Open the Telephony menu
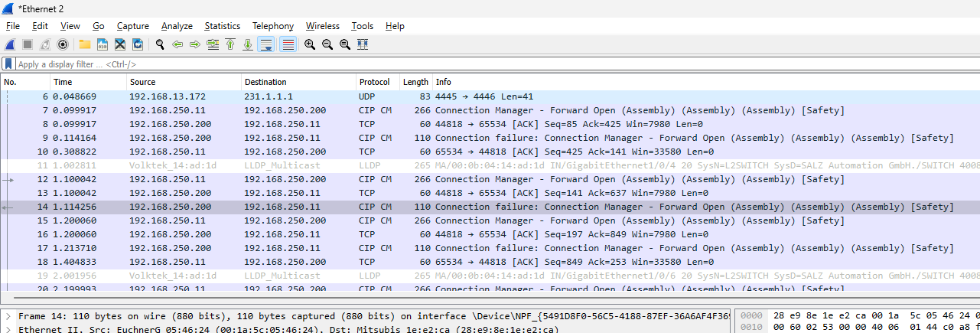Viewport: 980px width, 333px height. click(272, 26)
